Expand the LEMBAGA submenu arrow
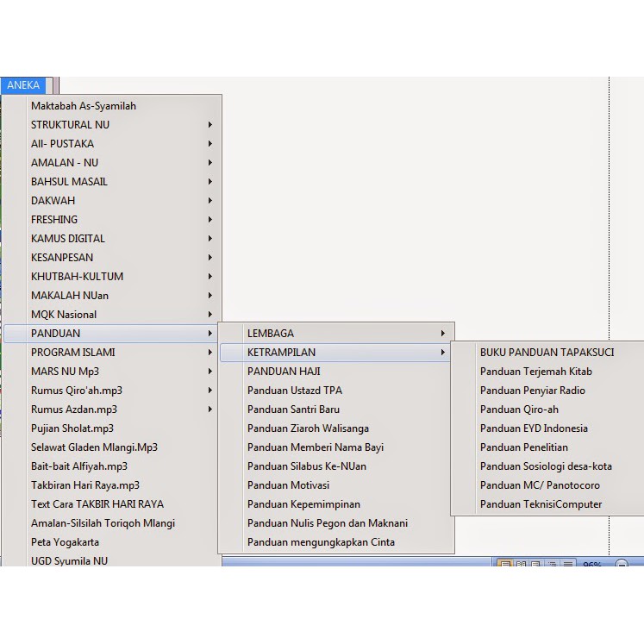The height and width of the screenshot is (644, 644). (443, 334)
